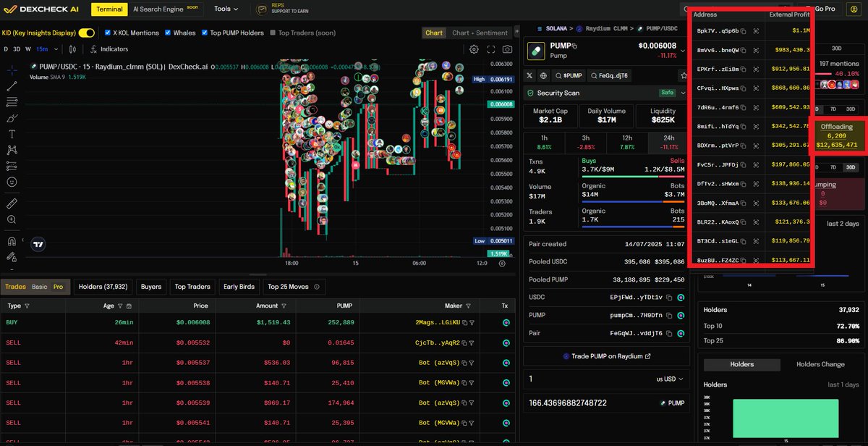The image size is (868, 446).
Task: Expand PUMP price details chevron
Action: pyautogui.click(x=684, y=51)
